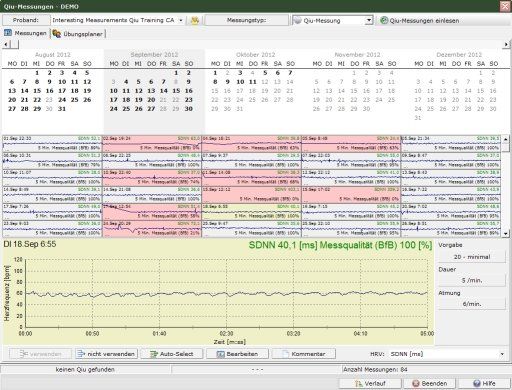Click the calendar scroll-right arrow
Viewport: 512px width, 390px height.
coord(506,44)
